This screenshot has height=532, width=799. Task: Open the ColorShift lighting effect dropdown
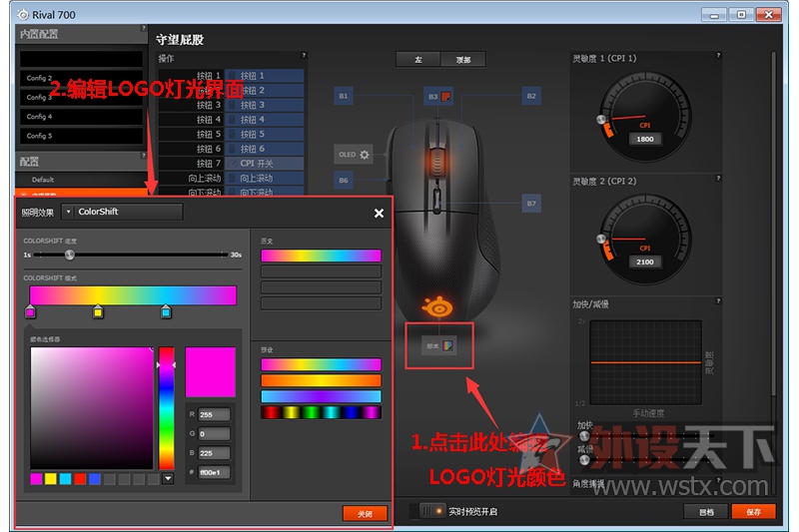click(x=122, y=212)
